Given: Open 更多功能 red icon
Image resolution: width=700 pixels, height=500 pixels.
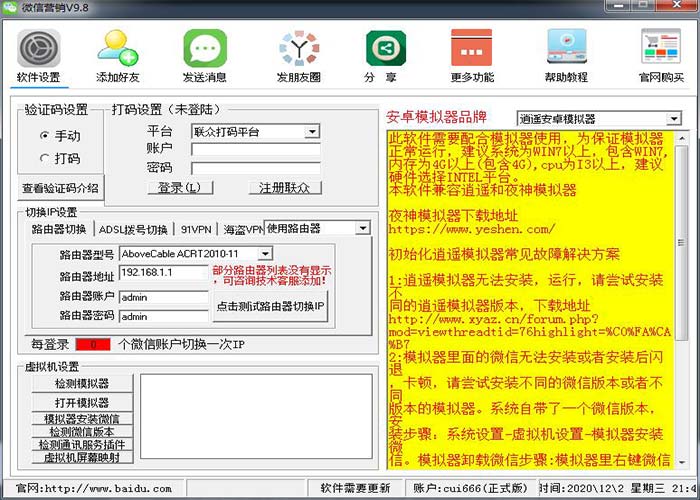Looking at the screenshot, I should pyautogui.click(x=471, y=48).
